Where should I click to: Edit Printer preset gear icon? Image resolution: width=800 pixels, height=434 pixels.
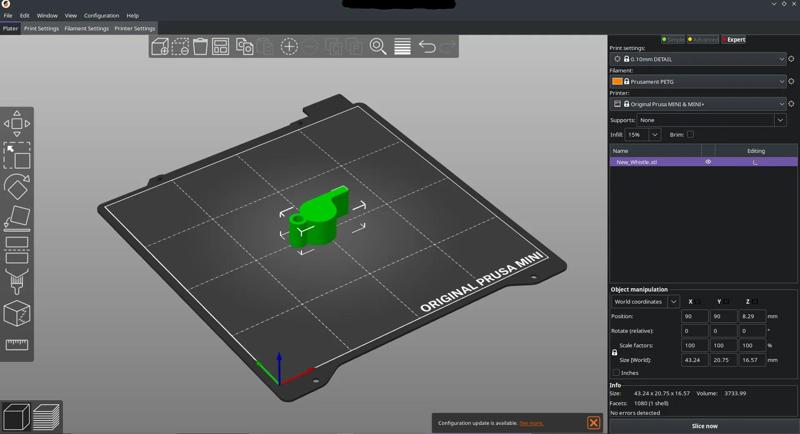(791, 104)
